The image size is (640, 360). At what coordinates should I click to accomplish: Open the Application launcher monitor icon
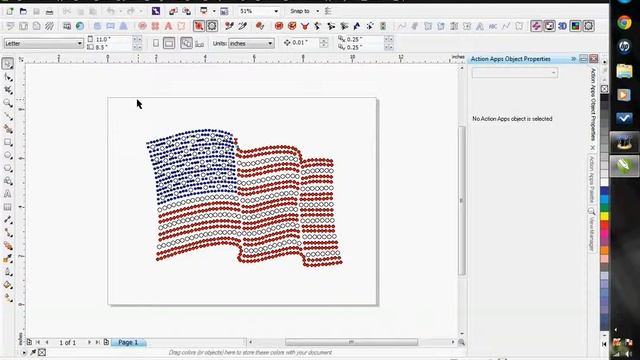[204, 11]
